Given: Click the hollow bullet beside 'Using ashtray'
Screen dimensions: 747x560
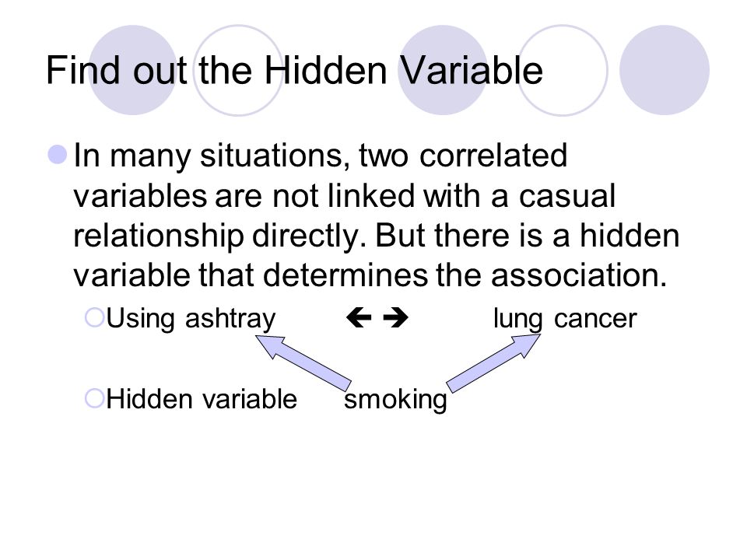Looking at the screenshot, I should coord(94,317).
